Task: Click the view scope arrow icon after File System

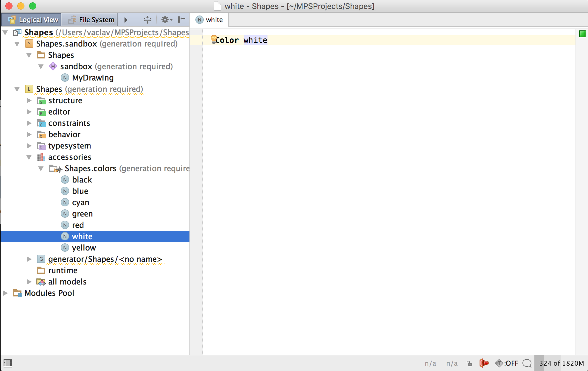Action: (126, 20)
